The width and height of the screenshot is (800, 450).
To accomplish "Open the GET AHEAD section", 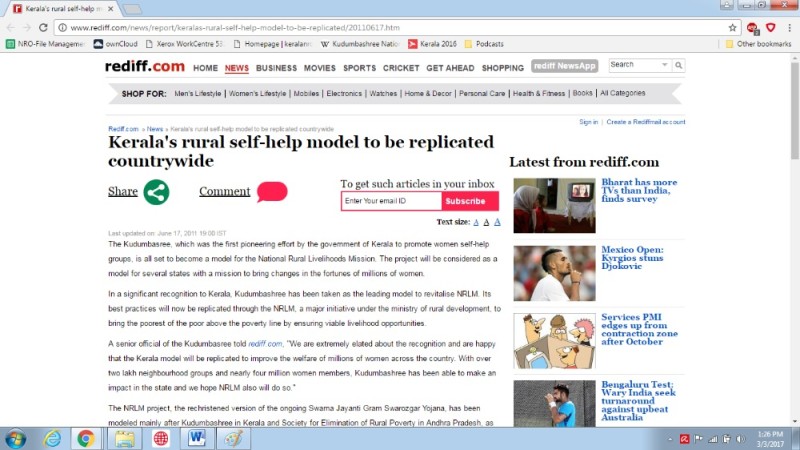I will [450, 68].
